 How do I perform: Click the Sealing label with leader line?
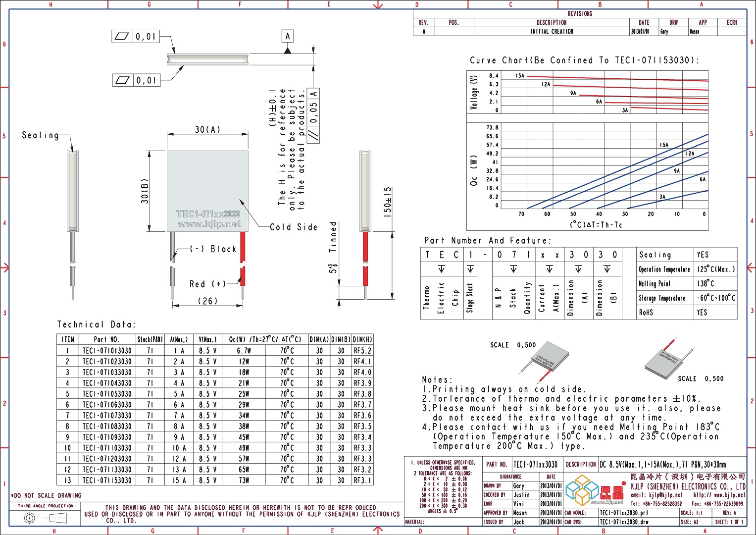click(41, 135)
